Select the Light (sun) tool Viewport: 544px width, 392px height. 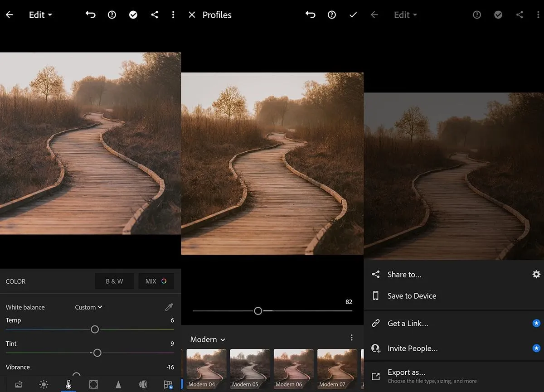coord(44,384)
